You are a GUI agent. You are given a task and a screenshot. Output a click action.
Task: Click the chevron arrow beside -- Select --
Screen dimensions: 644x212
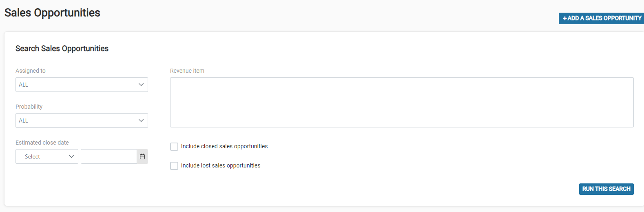(71, 156)
